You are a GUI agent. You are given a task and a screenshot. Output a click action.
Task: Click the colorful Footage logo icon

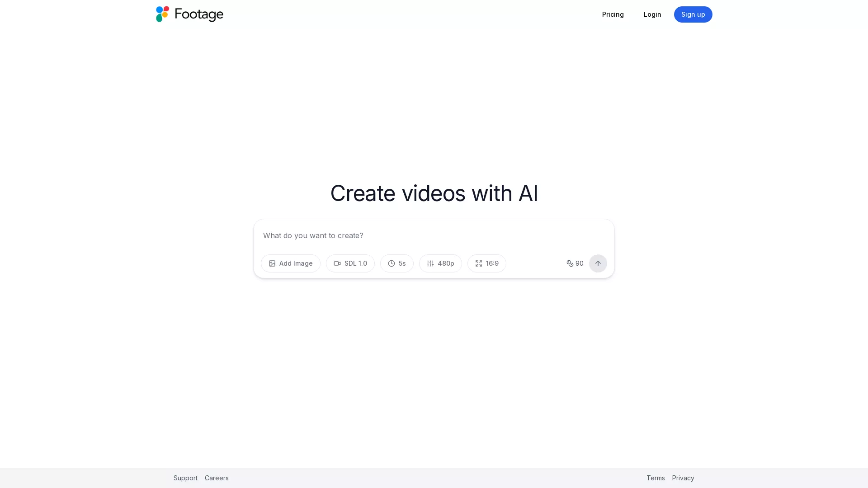pos(162,14)
